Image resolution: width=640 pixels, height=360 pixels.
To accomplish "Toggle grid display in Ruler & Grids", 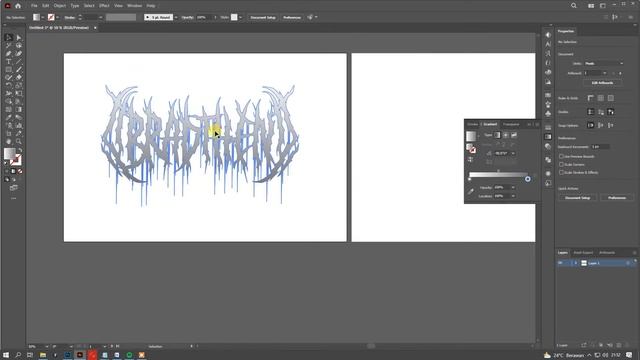I will click(600, 98).
